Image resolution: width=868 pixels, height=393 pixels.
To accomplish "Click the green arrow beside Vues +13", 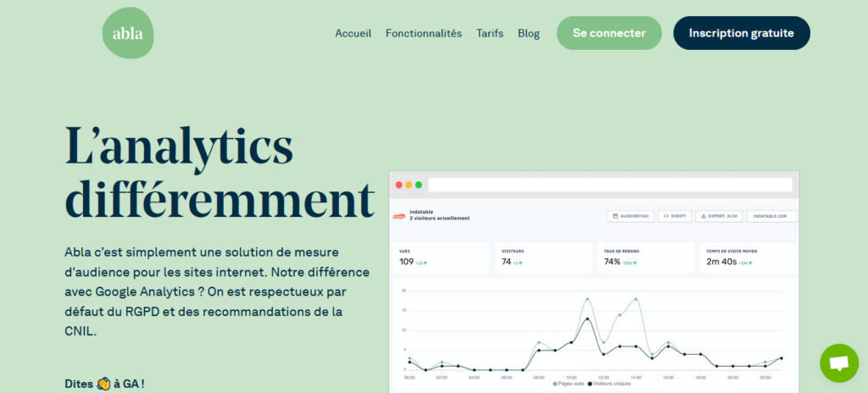I will coord(426,263).
